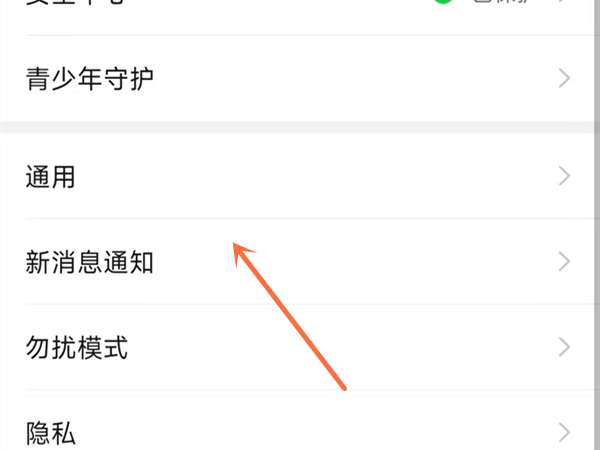600x450 pixels.
Task: Tap the green protected status icon at top
Action: click(x=443, y=1)
